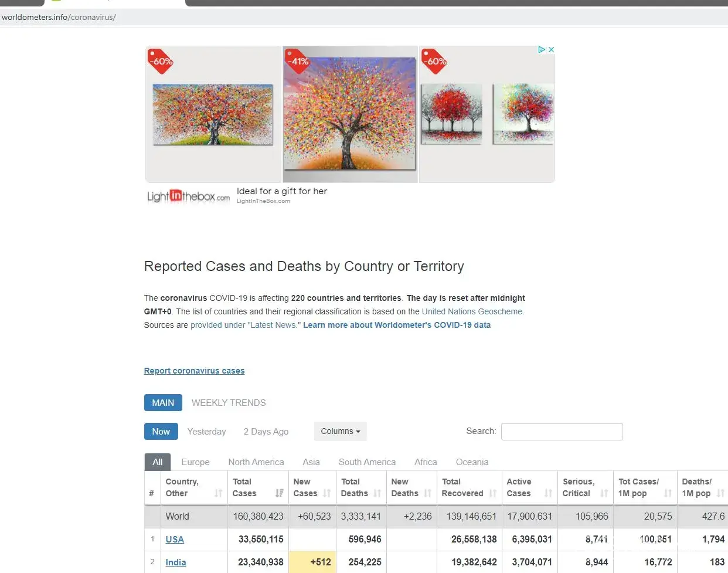728x573 pixels.
Task: Sort Country column with arrows icon
Action: 218,493
